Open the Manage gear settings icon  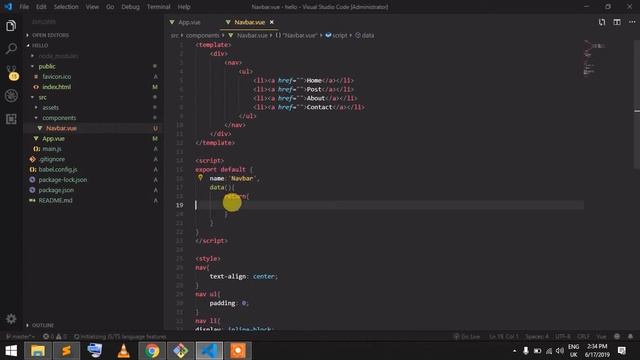(x=11, y=318)
